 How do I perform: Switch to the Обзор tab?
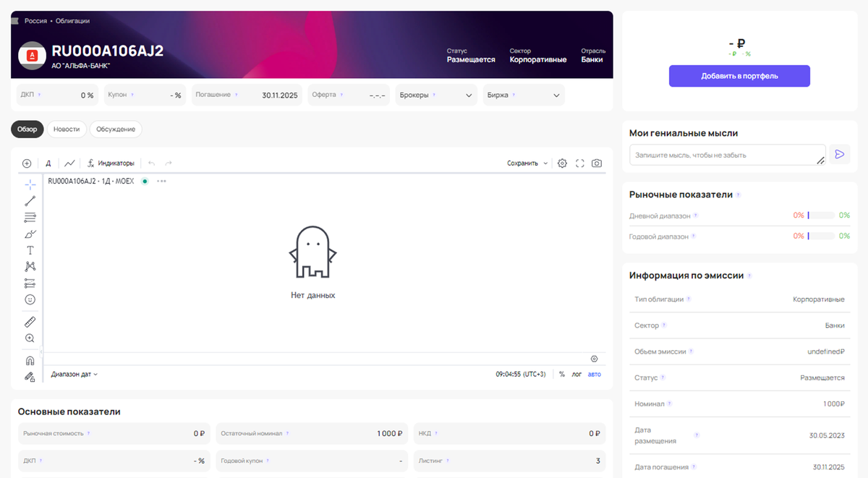pyautogui.click(x=27, y=129)
